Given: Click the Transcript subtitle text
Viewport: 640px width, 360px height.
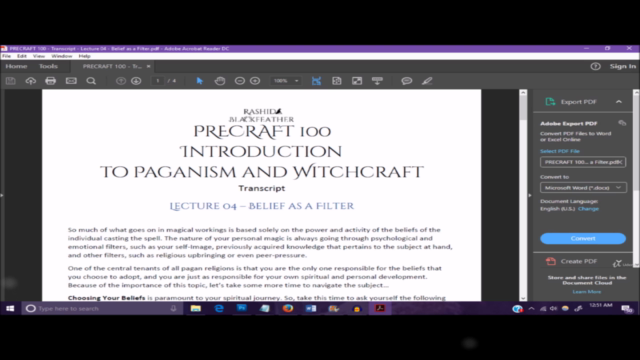Looking at the screenshot, I should (262, 188).
